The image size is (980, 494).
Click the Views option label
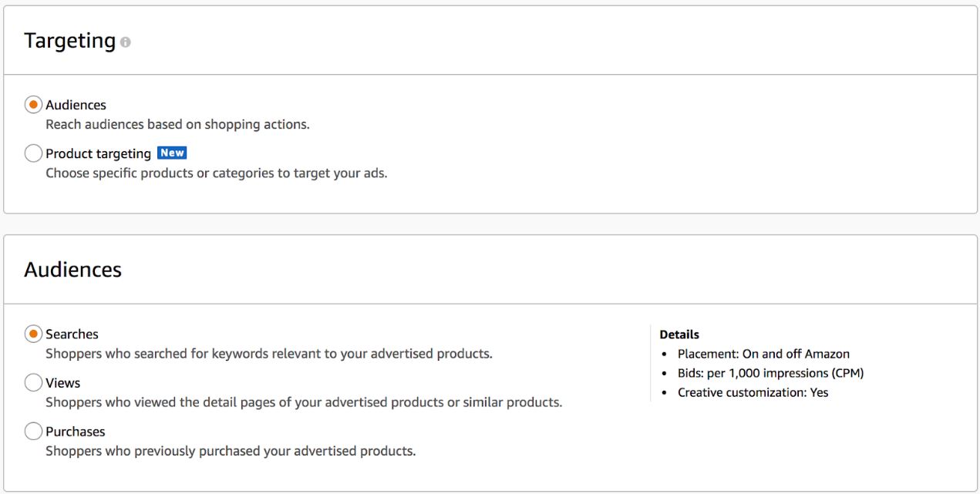click(62, 382)
